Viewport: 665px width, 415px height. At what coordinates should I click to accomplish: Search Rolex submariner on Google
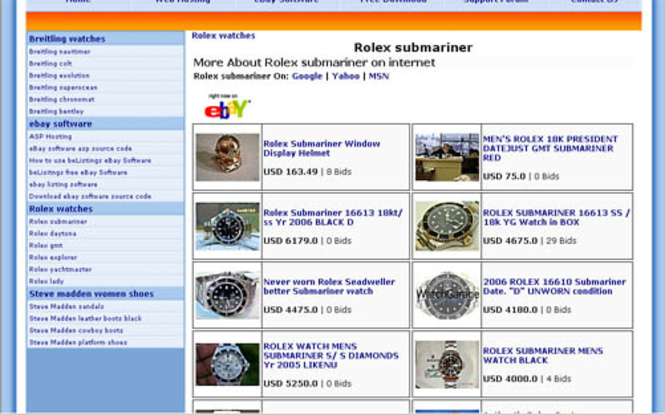click(x=307, y=76)
